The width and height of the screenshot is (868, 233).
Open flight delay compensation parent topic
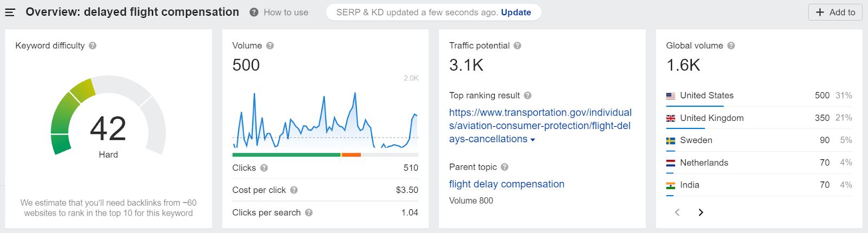click(x=507, y=184)
